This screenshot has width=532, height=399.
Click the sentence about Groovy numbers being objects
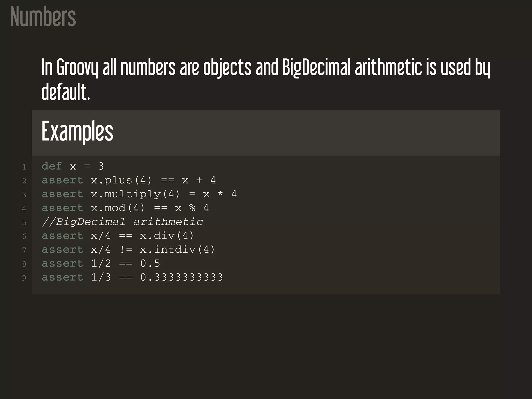tap(265, 68)
